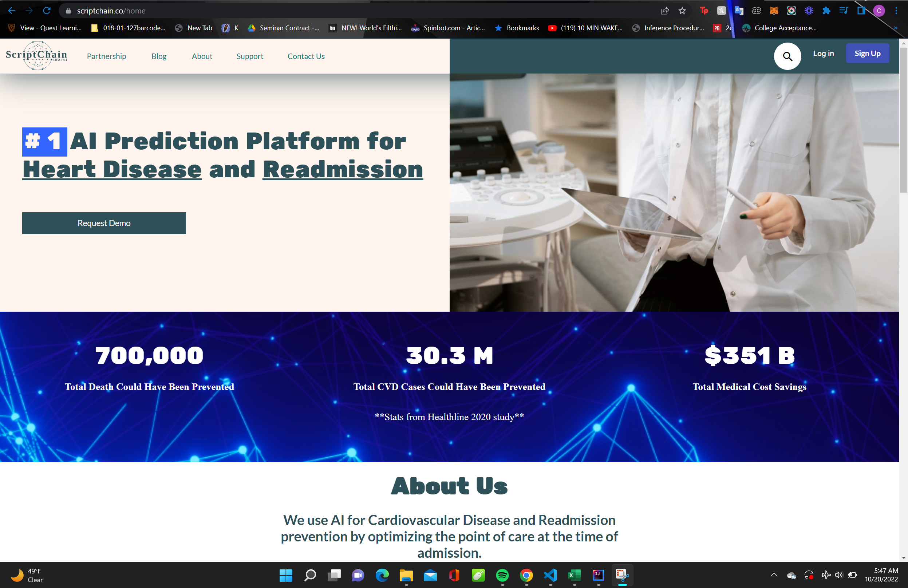The width and height of the screenshot is (908, 588).
Task: Open the MetaMask fox extension
Action: pyautogui.click(x=773, y=11)
